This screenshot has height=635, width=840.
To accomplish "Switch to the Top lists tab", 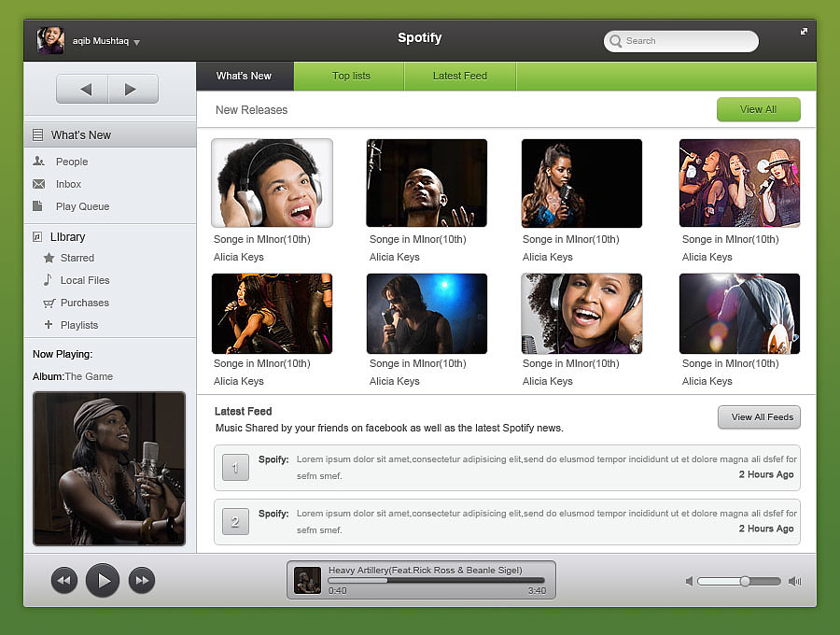I will coord(349,76).
